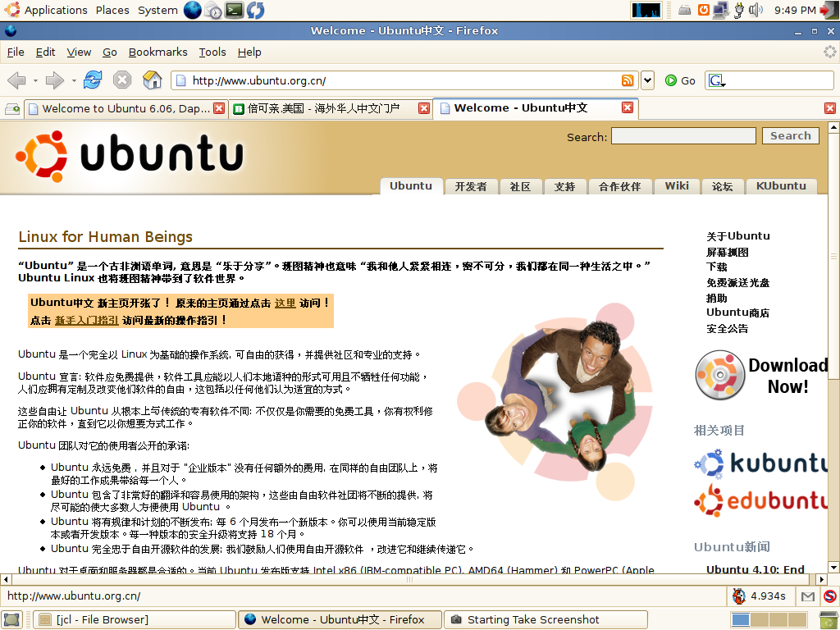Viewport: 840px width, 630px height.
Task: Open the Places menu in top panel
Action: [x=112, y=10]
